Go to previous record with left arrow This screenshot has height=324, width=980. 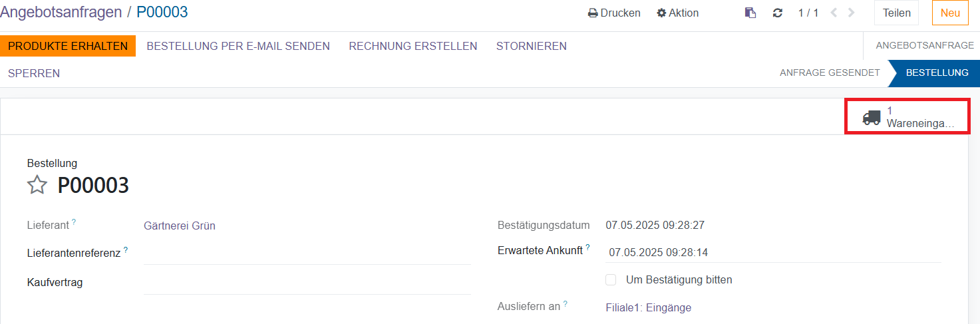coord(834,13)
